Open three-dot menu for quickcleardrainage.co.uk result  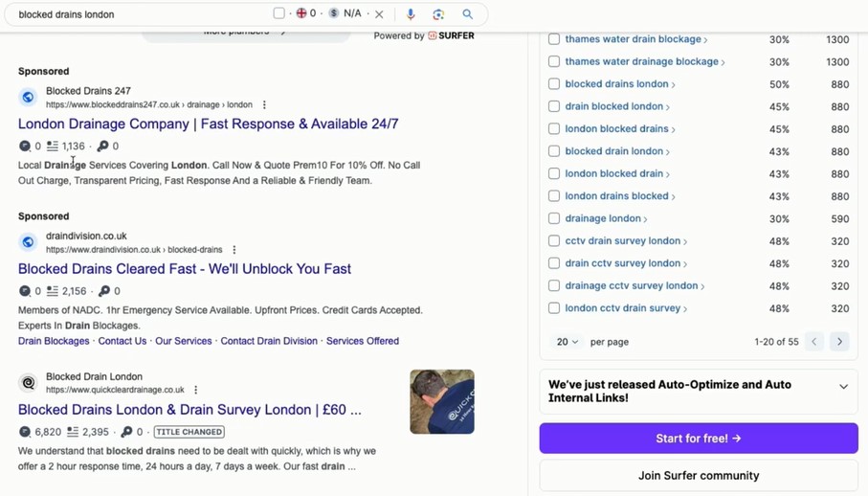coord(196,390)
